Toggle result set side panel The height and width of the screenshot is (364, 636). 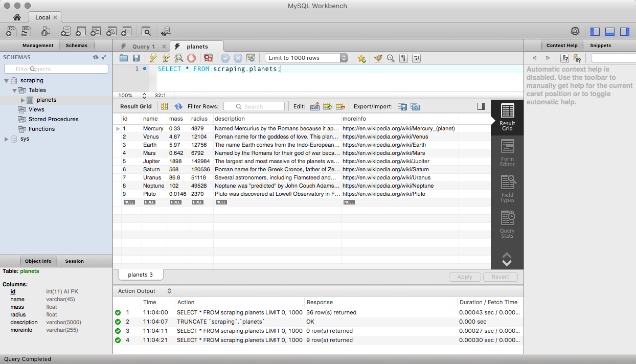(x=481, y=106)
